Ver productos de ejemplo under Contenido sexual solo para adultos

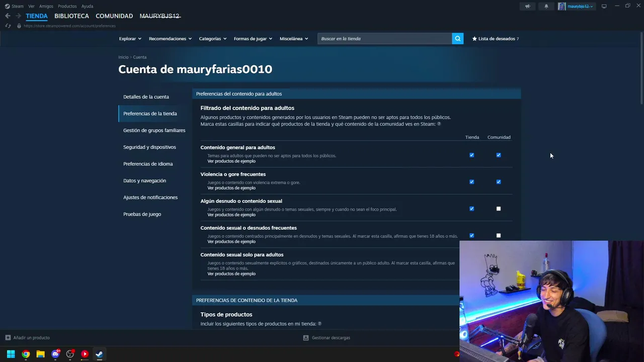(x=231, y=274)
